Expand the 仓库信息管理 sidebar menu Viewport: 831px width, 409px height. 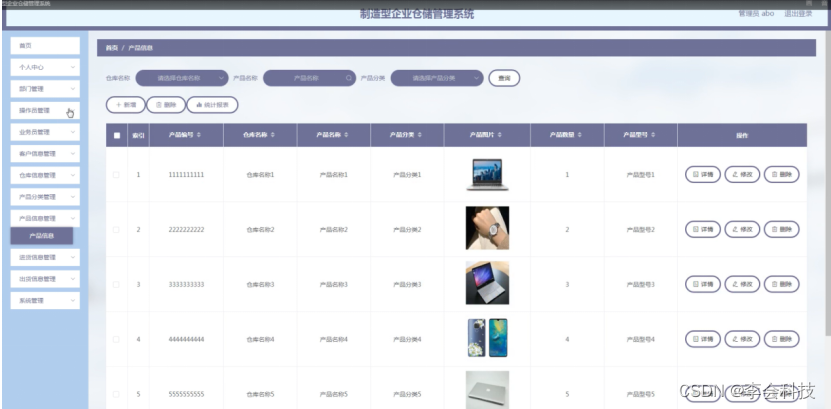(45, 175)
